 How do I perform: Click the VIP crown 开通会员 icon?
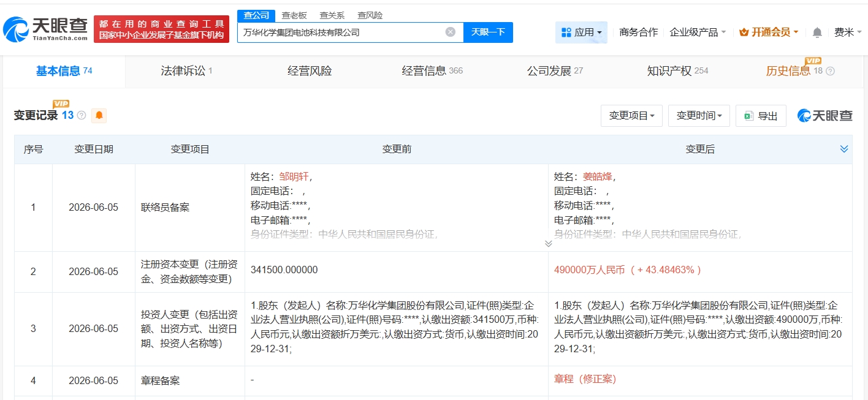click(x=744, y=32)
